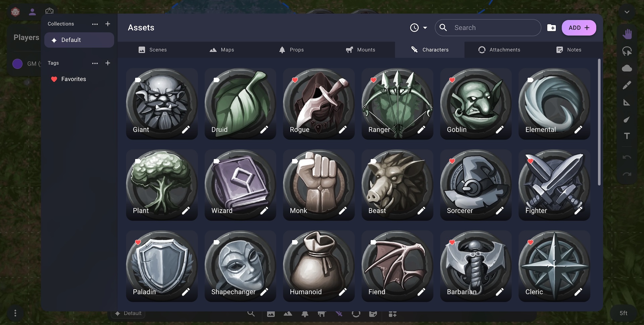Click the pencil icon on Wizard token
Viewport: 644px width, 325px height.
point(264,211)
